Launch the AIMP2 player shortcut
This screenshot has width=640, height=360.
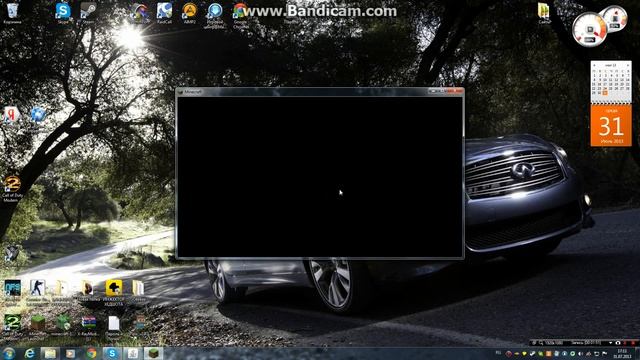pos(189,11)
